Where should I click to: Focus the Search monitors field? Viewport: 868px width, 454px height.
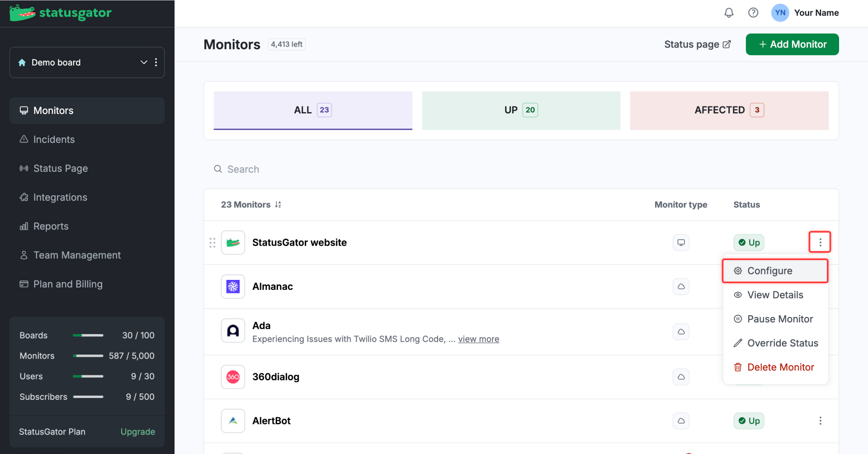[x=521, y=169]
